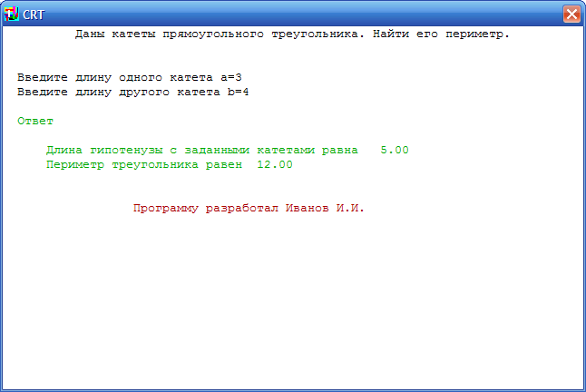Click the line 'Введите длину другого катета b=4'
This screenshot has width=586, height=392.
click(133, 92)
